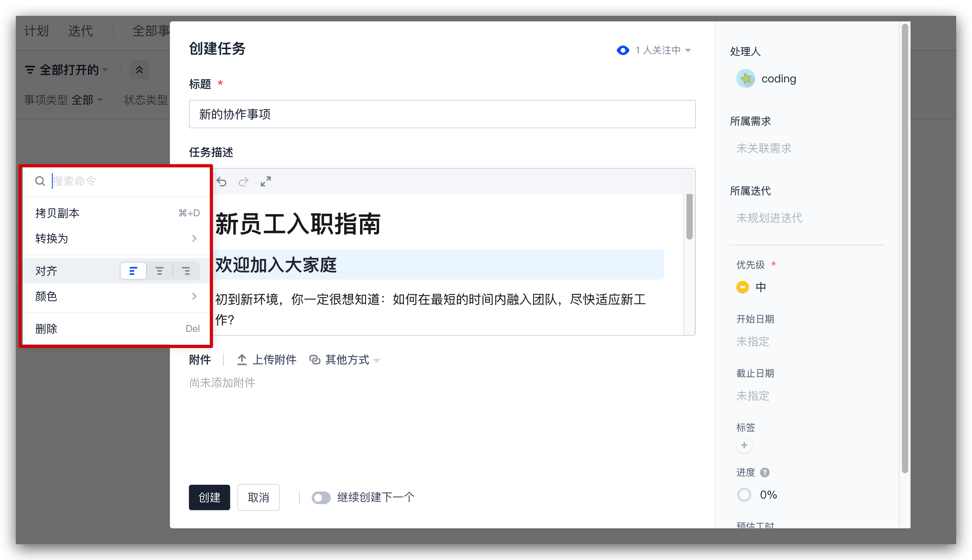The height and width of the screenshot is (560, 972).
Task: Open the 1 人关注中 dropdown
Action: click(663, 50)
